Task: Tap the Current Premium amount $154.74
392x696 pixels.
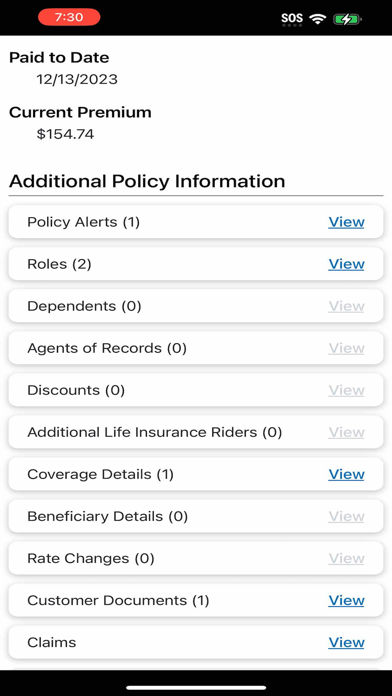Action: point(65,134)
